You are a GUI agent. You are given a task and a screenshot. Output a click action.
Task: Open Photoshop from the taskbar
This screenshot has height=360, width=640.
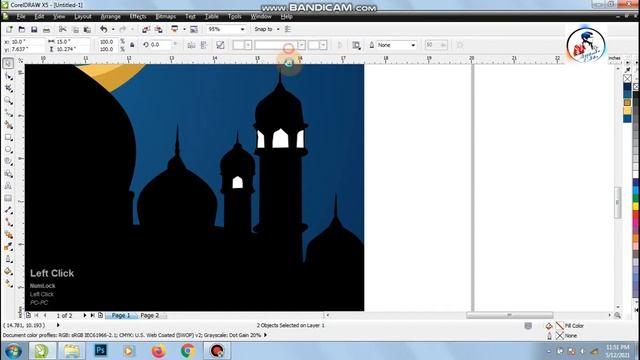(x=100, y=350)
